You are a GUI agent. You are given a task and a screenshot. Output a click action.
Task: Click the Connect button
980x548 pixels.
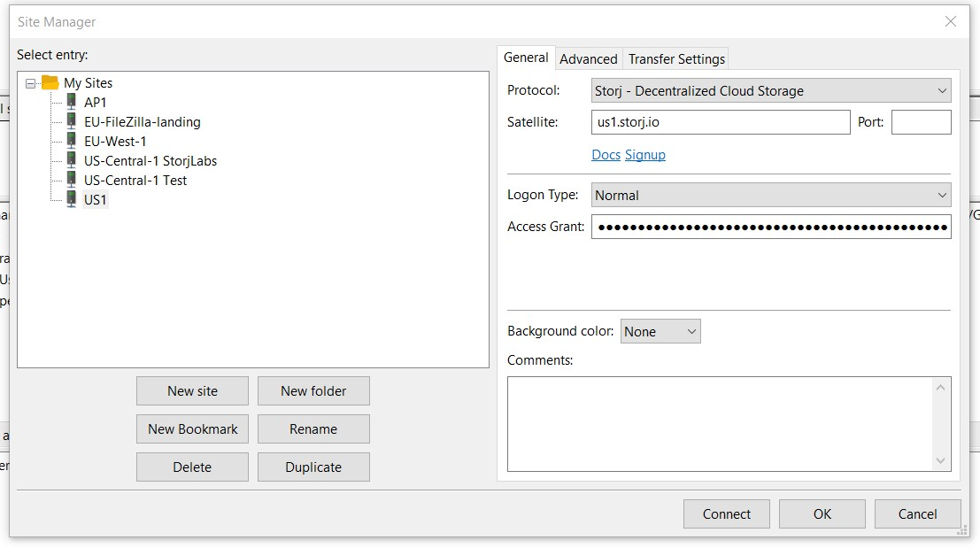726,513
